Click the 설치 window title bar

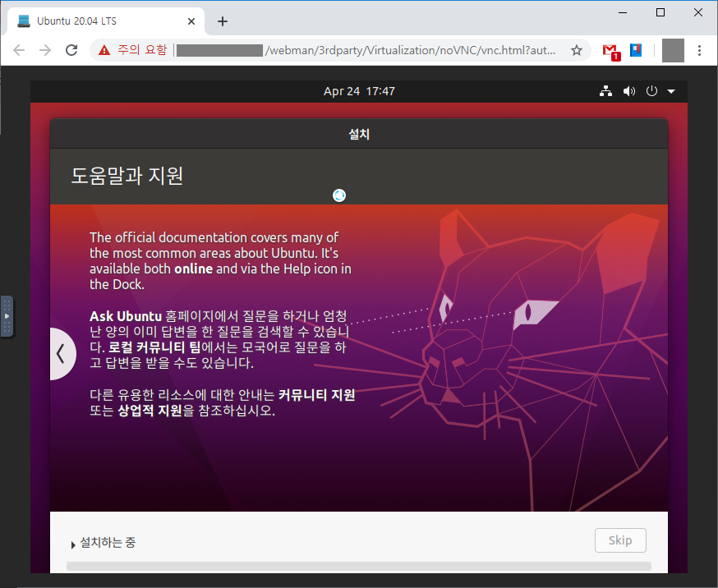coord(359,134)
